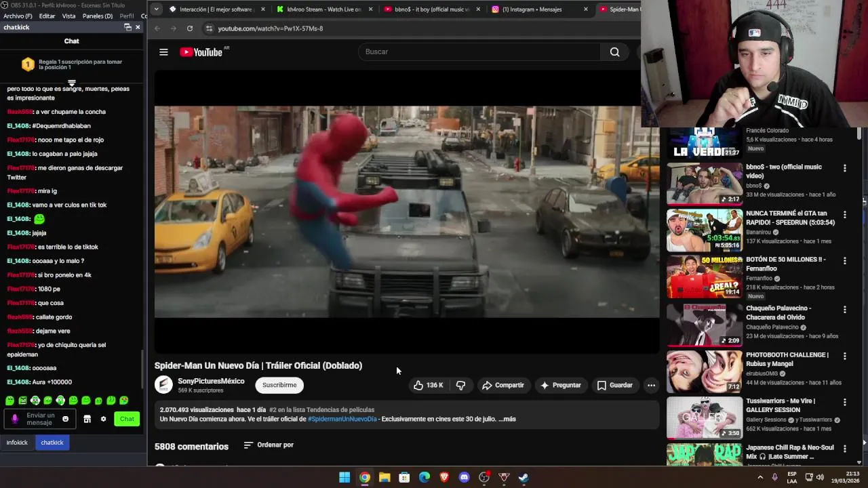868x488 pixels.
Task: Open OBS Paneles menu
Action: 98,16
